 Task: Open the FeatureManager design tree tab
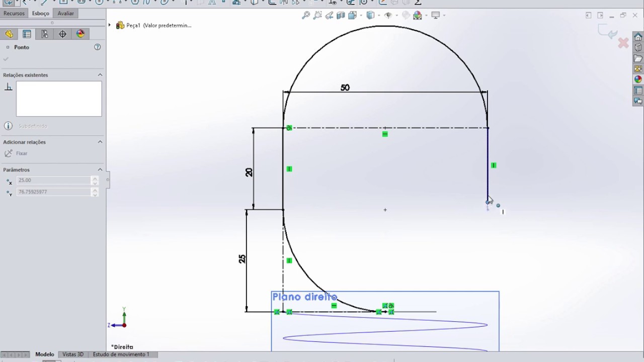[x=9, y=34]
